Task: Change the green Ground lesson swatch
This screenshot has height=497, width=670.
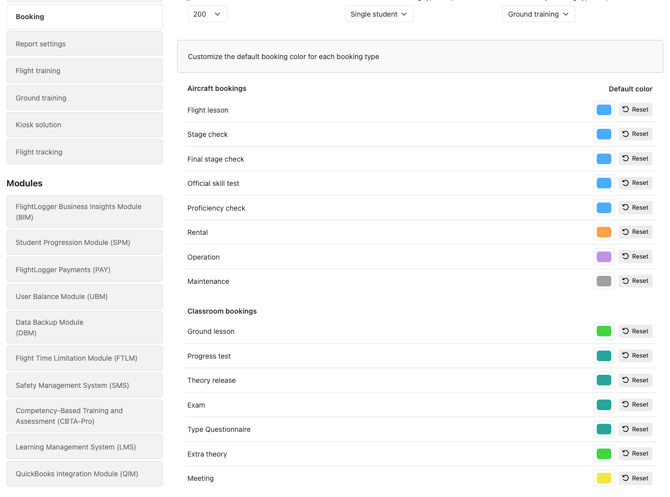Action: [x=604, y=331]
